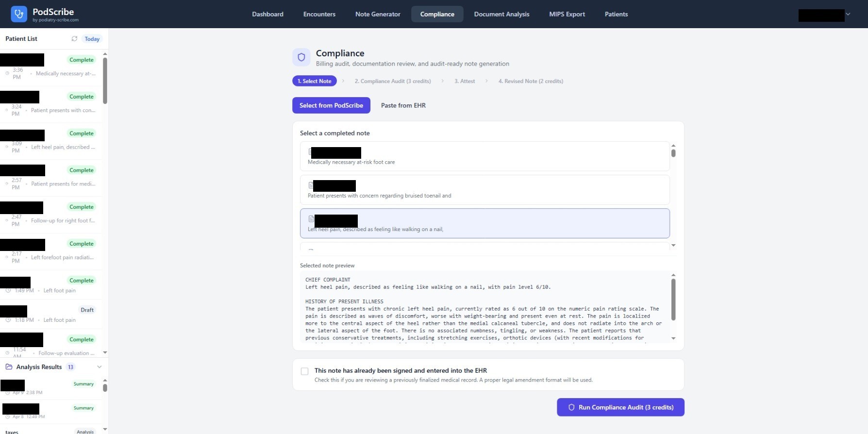Click document icon on at-risk foot care note
The image size is (868, 434).
310,151
